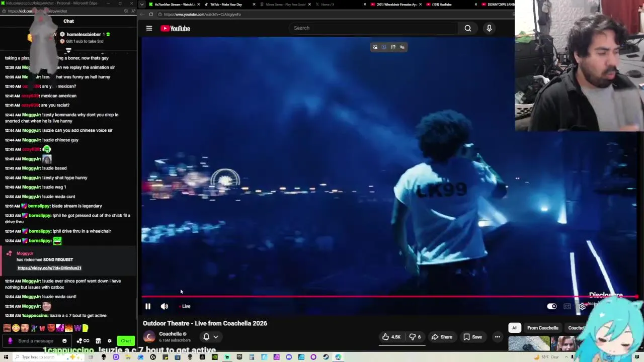Open the recommended video thumbnail under chips
Image resolution: width=644 pixels, height=362 pixels.
(x=529, y=343)
